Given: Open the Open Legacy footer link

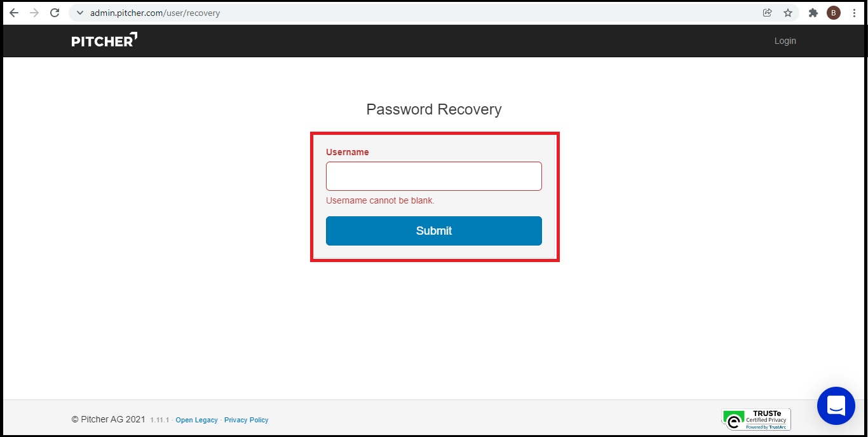Looking at the screenshot, I should [196, 420].
